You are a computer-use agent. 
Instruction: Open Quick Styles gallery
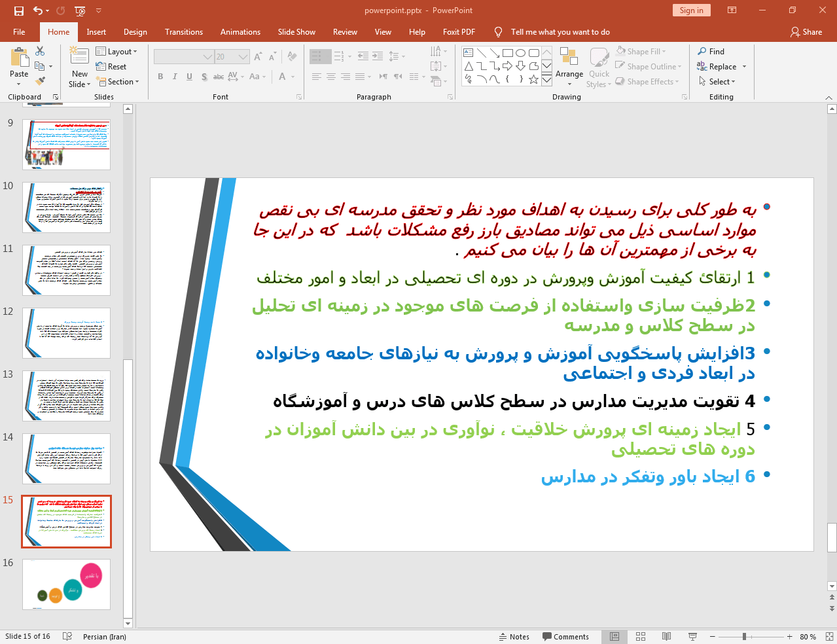tap(599, 67)
